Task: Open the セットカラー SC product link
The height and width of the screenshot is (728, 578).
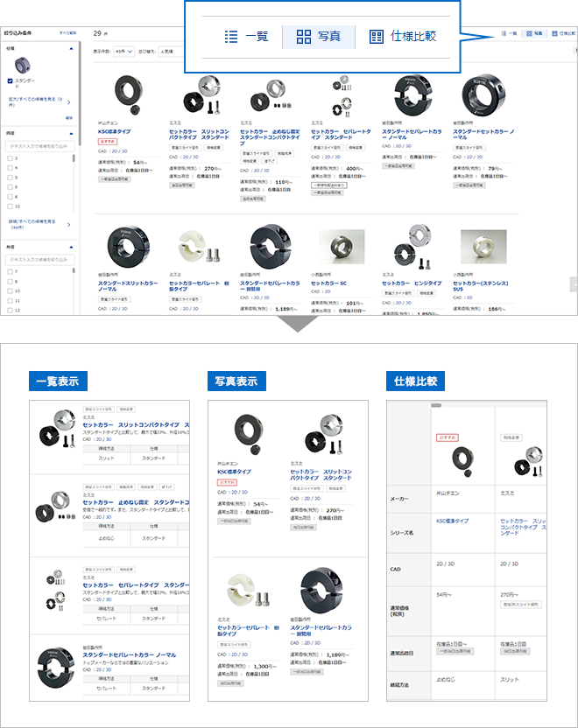Action: point(330,283)
